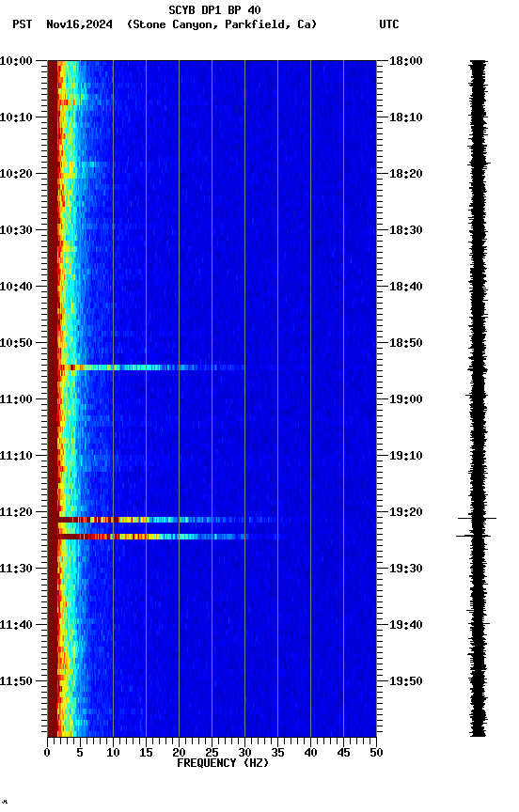The width and height of the screenshot is (519, 812).
Task: Click the 11:30 PST time label
Action: coord(16,570)
